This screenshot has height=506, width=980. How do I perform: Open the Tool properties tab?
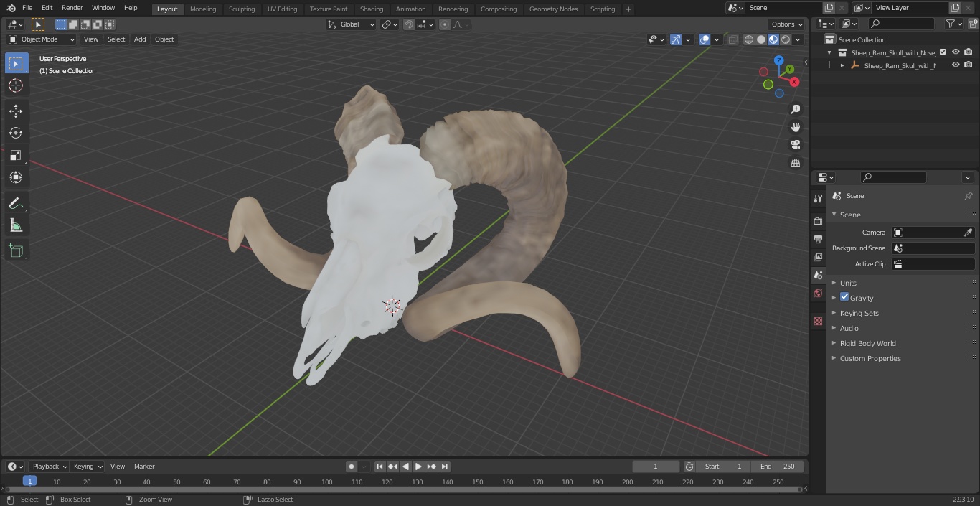pos(818,199)
